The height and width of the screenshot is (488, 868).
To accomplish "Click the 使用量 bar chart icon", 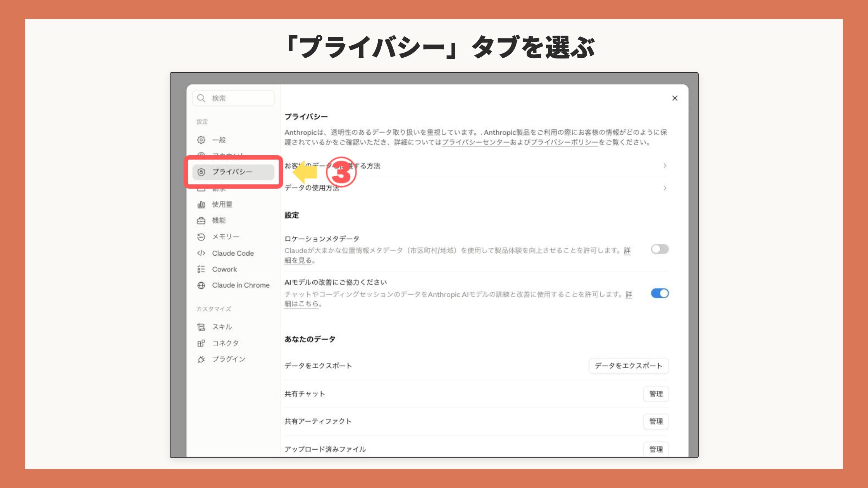I will (x=201, y=204).
